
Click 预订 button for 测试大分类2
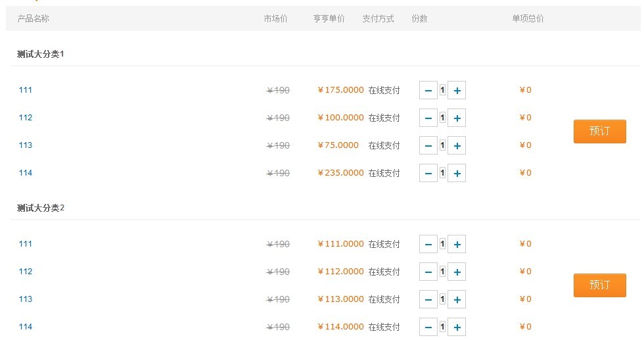(x=599, y=285)
